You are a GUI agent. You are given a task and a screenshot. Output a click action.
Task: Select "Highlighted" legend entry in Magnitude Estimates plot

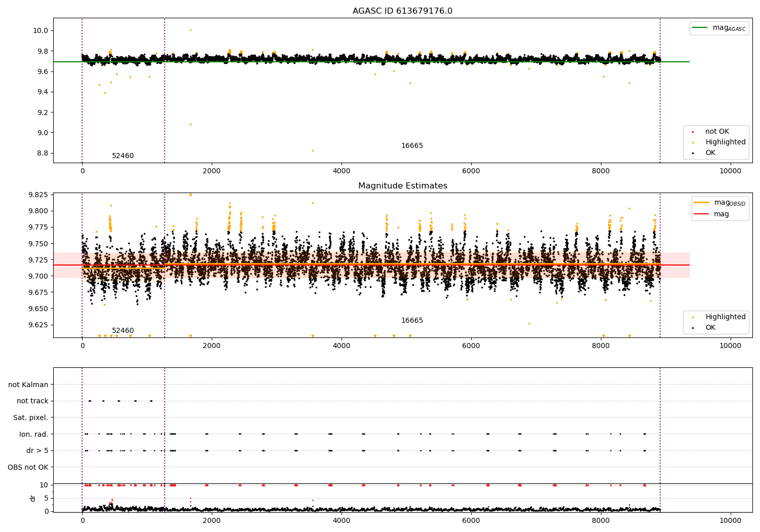(x=726, y=317)
